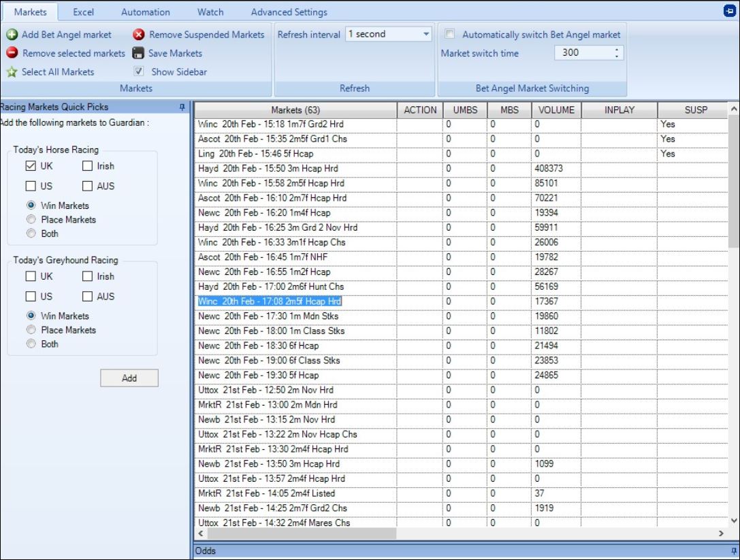This screenshot has height=560, width=740.
Task: Click Remove Suspended Markets label
Action: tap(207, 35)
